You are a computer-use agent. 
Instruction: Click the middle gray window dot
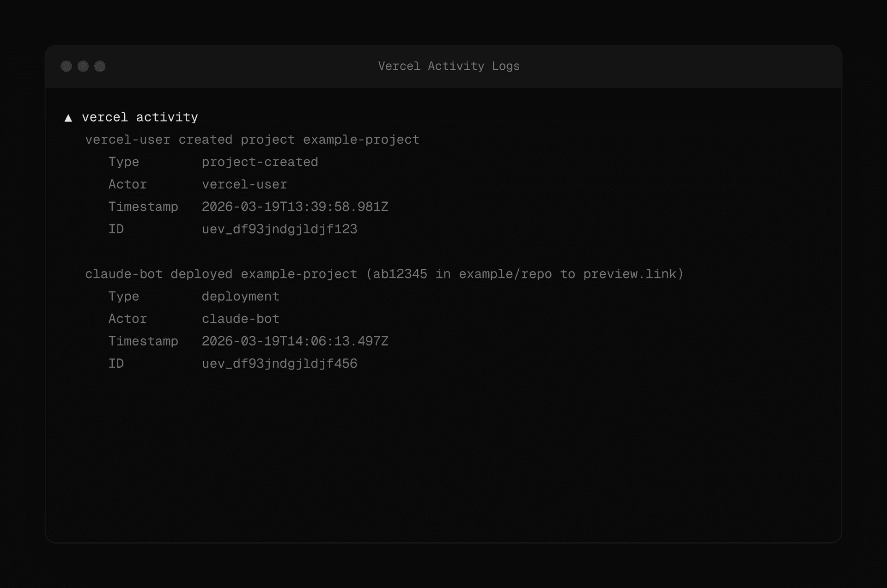pyautogui.click(x=83, y=67)
